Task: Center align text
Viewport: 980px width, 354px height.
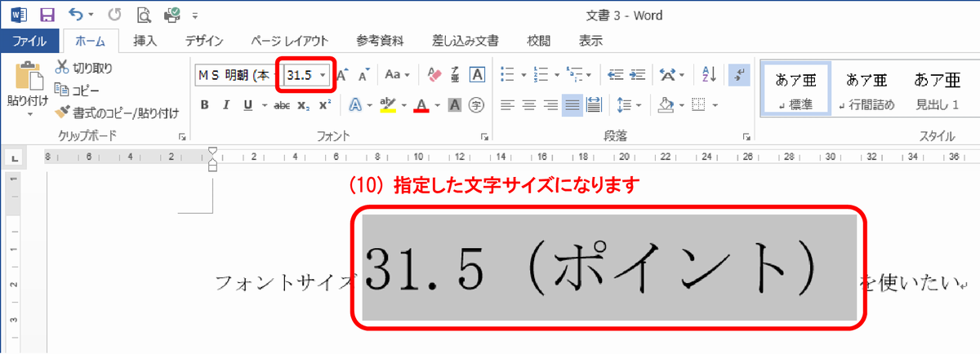Action: (x=529, y=104)
